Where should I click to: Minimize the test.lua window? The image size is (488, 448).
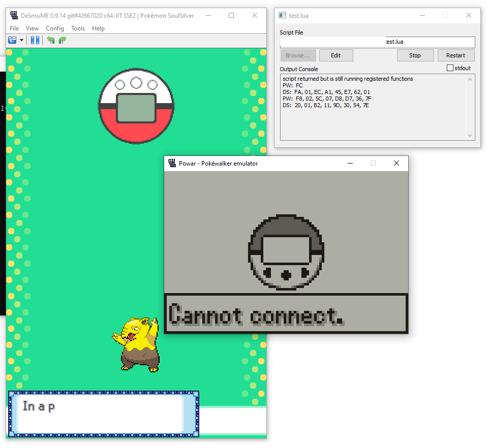click(x=422, y=15)
